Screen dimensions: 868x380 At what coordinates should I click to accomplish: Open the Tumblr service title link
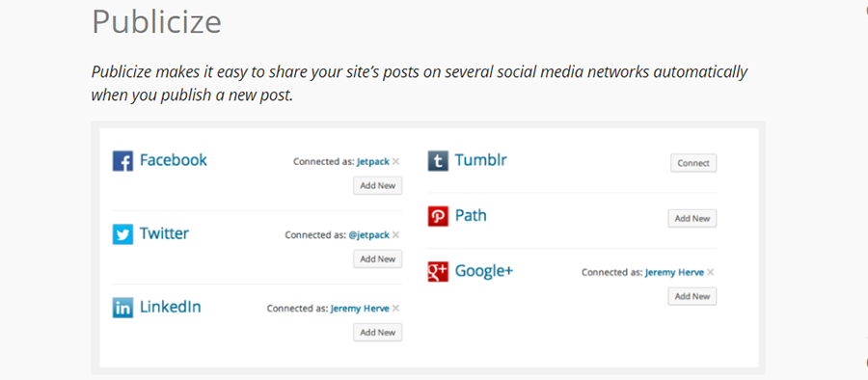tap(480, 161)
